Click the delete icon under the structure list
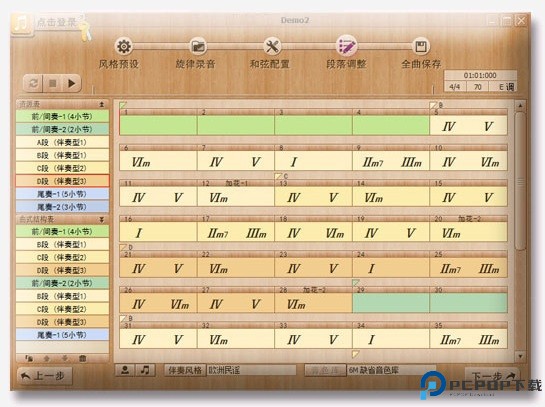 [82, 358]
